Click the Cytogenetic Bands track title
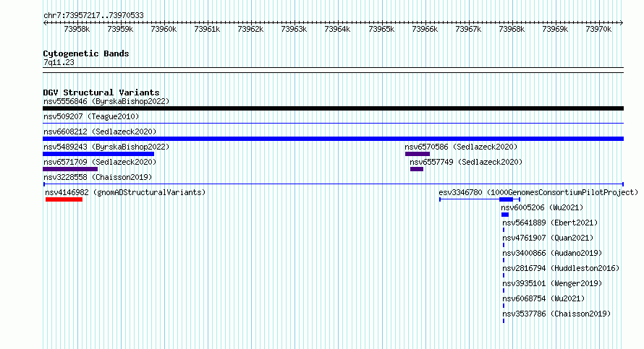The image size is (644, 349). tap(86, 53)
